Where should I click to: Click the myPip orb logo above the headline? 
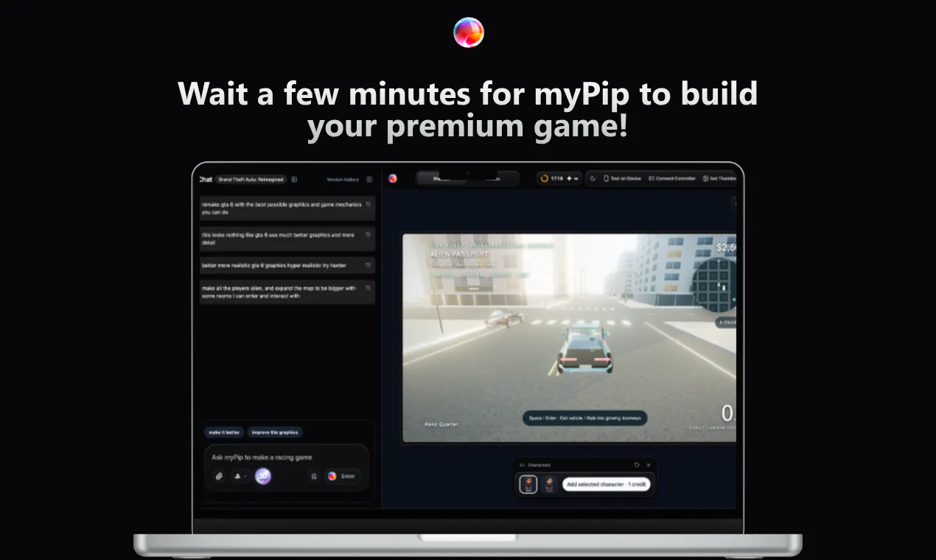469,32
